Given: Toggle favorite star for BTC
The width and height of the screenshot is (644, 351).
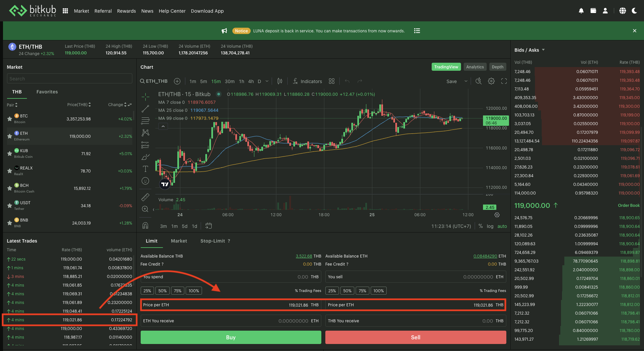Looking at the screenshot, I should (x=10, y=119).
